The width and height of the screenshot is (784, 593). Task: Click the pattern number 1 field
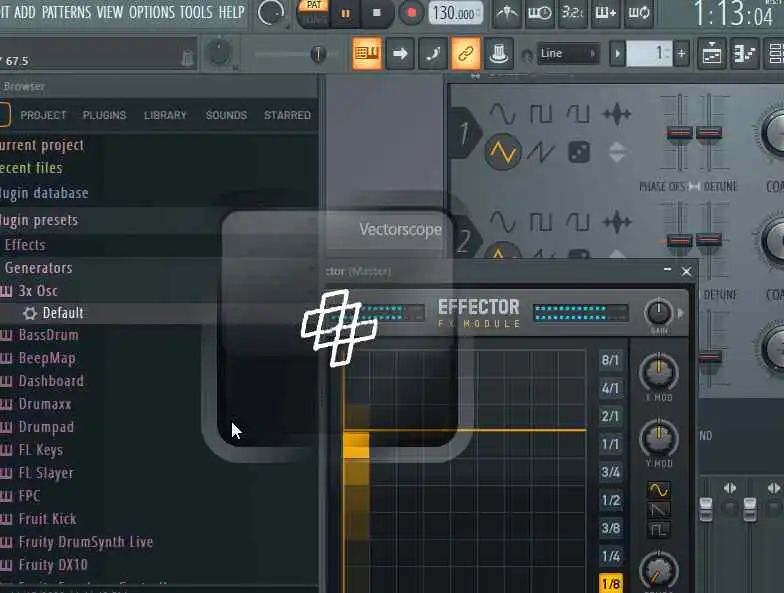[649, 54]
